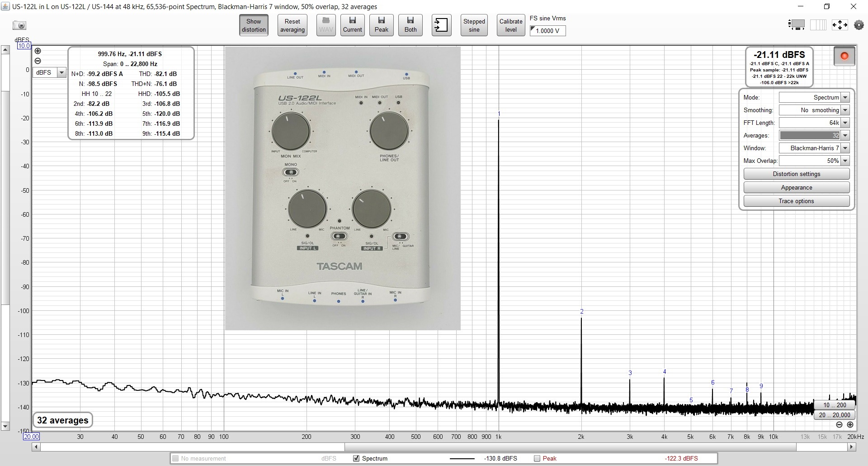Toggle the No measurement checkbox

tap(175, 458)
